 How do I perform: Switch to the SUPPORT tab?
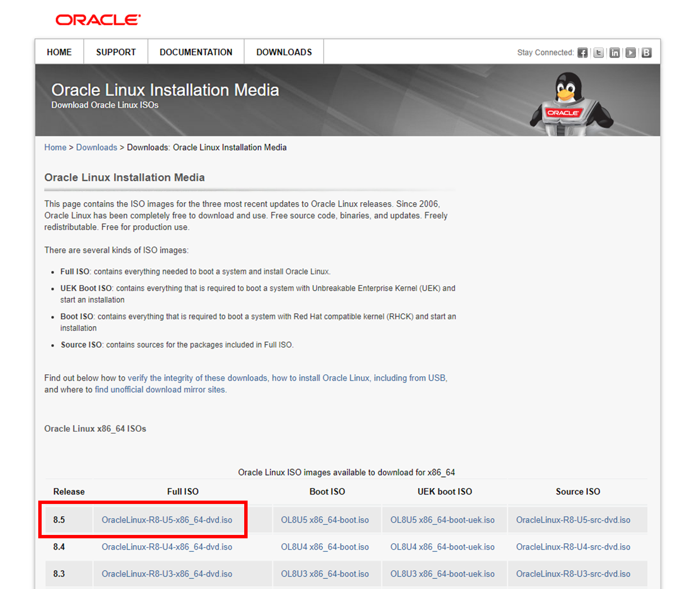115,51
